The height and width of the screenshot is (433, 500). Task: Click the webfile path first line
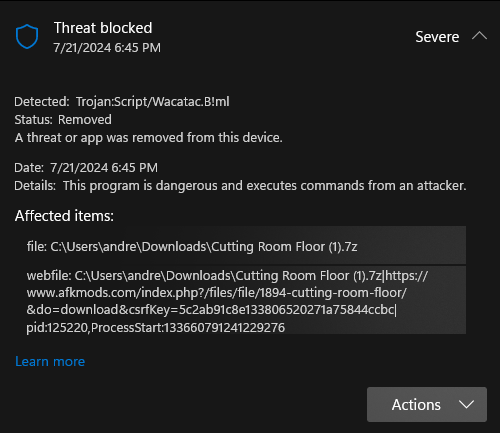tap(227, 276)
